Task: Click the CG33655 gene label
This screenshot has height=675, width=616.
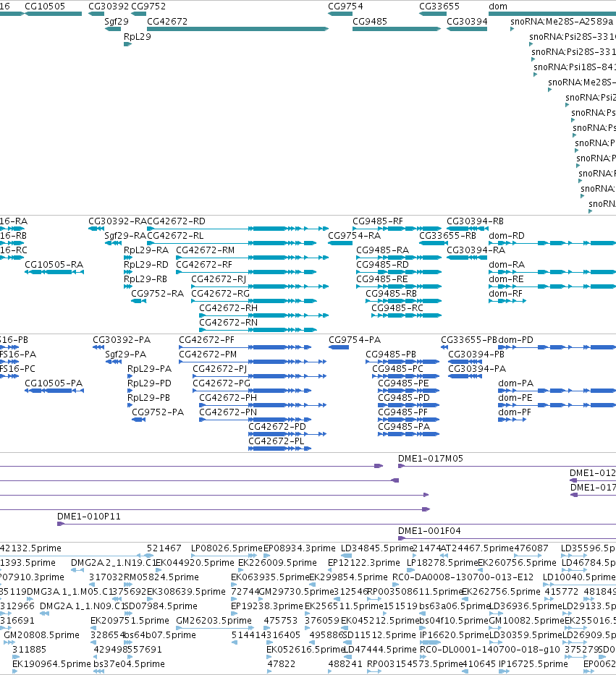Action: [x=439, y=7]
